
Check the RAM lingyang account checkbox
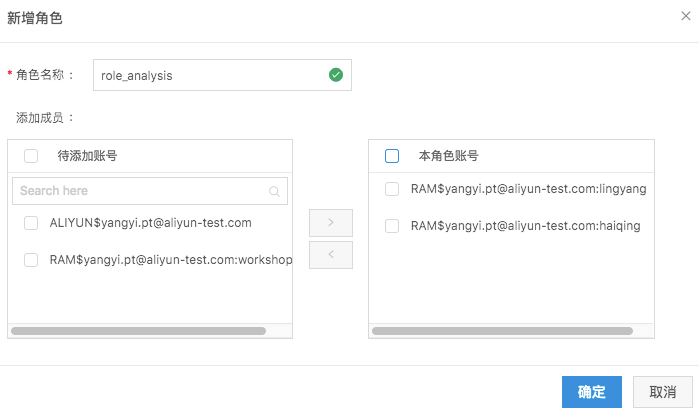(x=392, y=189)
